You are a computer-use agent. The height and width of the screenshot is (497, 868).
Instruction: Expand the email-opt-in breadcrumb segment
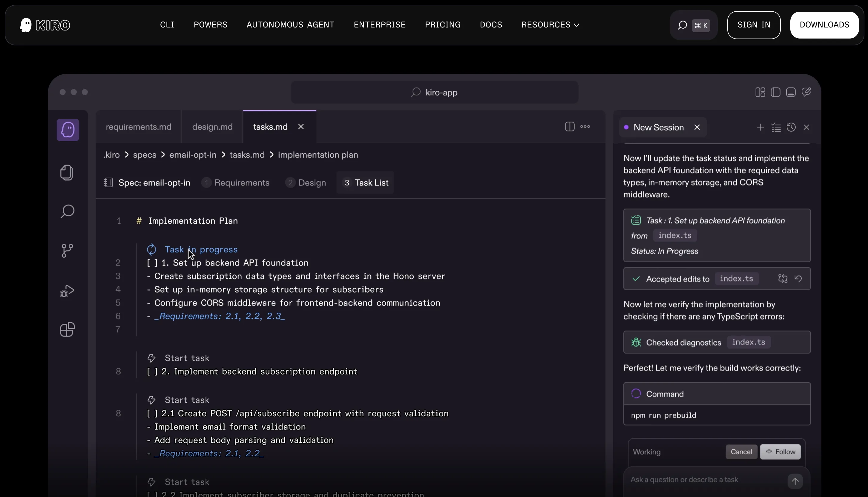coord(193,155)
